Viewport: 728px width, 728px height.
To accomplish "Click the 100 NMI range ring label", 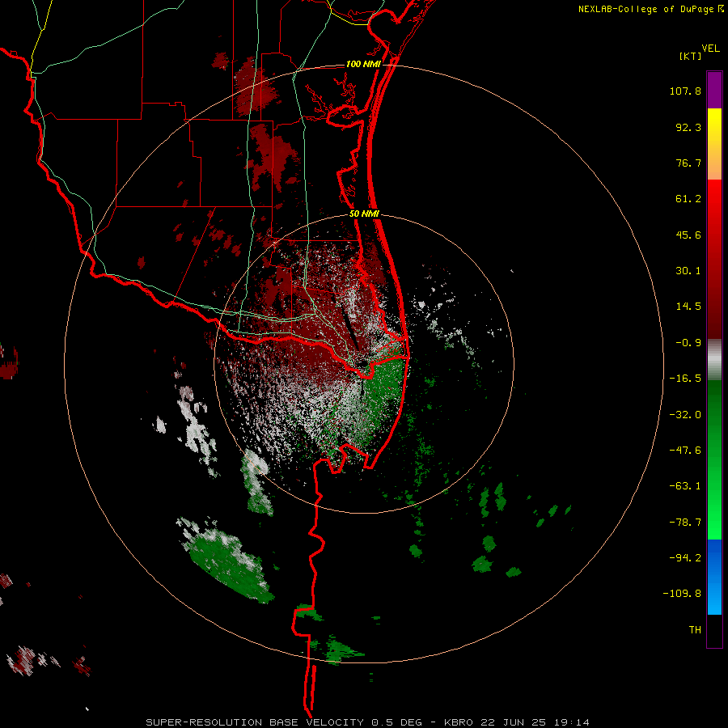I will coord(363,64).
